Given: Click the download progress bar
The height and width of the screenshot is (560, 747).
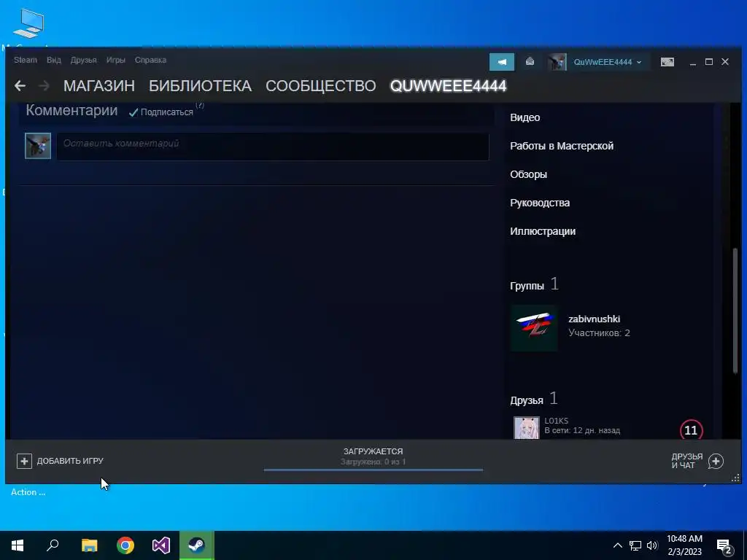Looking at the screenshot, I should (373, 470).
